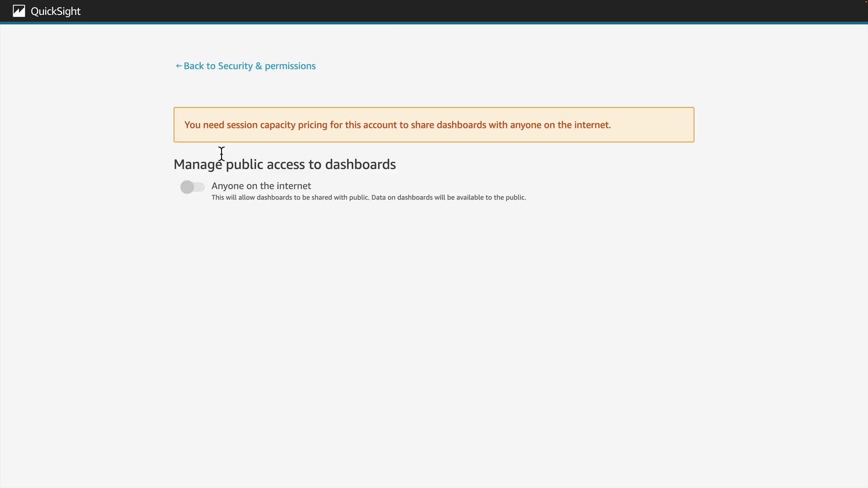Click 'available to the public' in description
Screen dimensions: 868x488
491,197
